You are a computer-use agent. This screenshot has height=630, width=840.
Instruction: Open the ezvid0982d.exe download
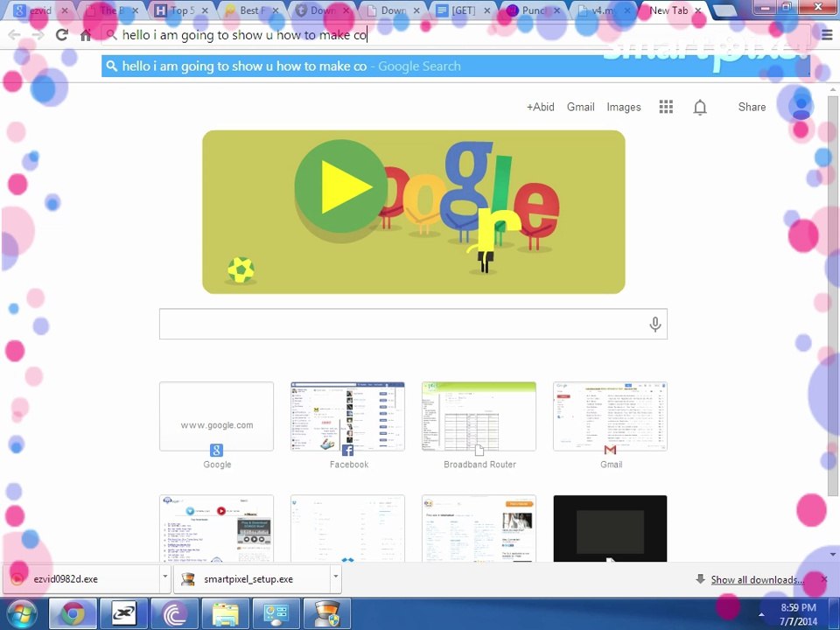[x=81, y=579]
